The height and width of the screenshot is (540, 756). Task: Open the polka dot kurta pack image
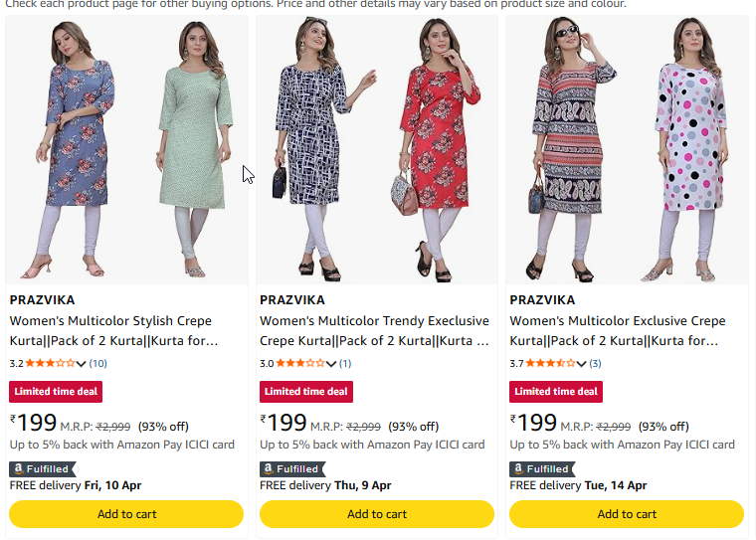pos(627,149)
